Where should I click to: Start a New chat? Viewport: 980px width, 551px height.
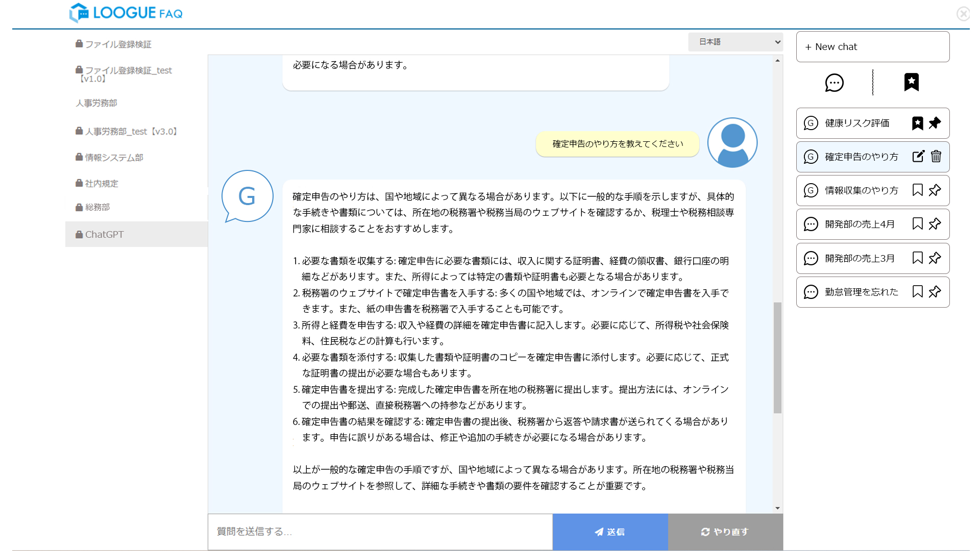pos(872,47)
